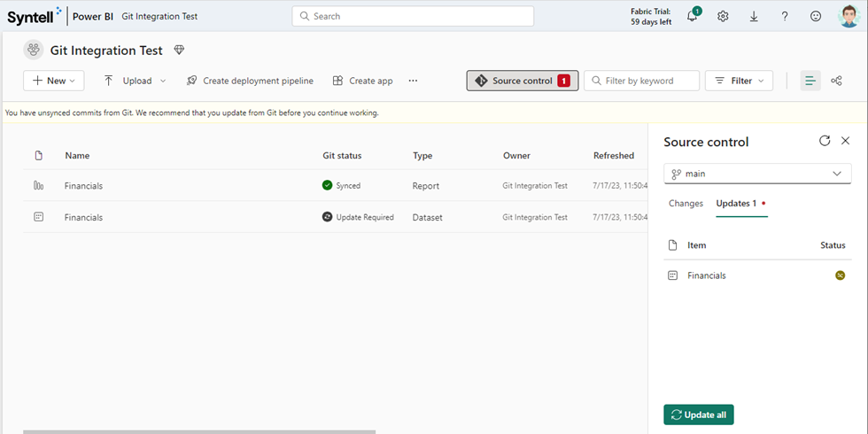Open the help question mark icon
This screenshot has width=868, height=434.
point(785,16)
